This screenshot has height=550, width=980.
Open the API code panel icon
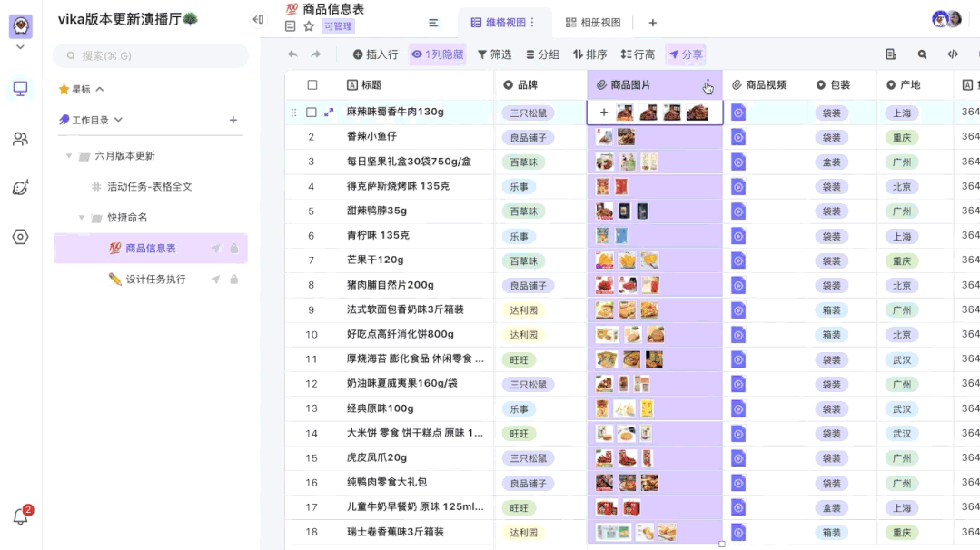pyautogui.click(x=953, y=54)
